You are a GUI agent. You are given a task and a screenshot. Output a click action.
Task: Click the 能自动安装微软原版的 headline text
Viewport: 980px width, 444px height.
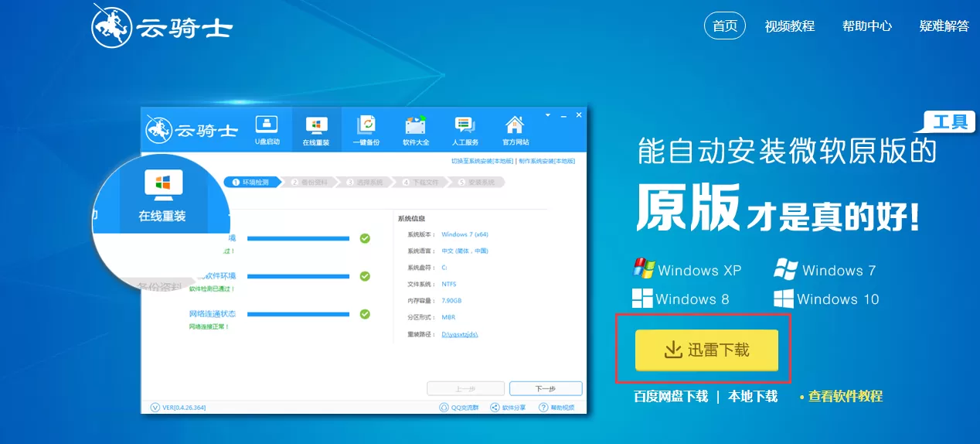[x=787, y=151]
